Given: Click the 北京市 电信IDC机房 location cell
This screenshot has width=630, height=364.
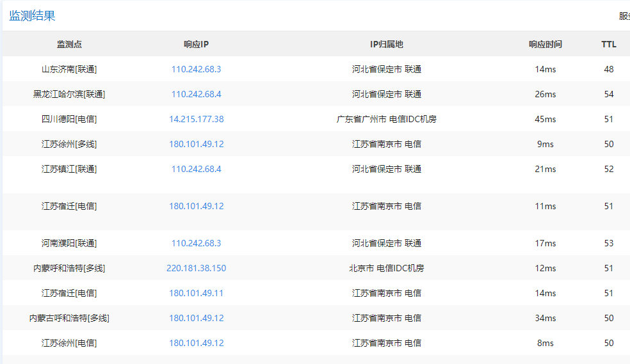Looking at the screenshot, I should [x=387, y=267].
